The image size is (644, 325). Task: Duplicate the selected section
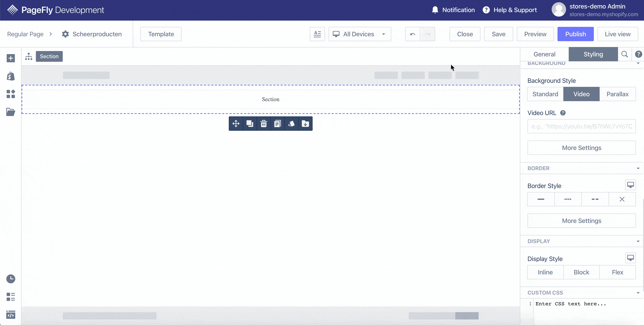pos(250,123)
